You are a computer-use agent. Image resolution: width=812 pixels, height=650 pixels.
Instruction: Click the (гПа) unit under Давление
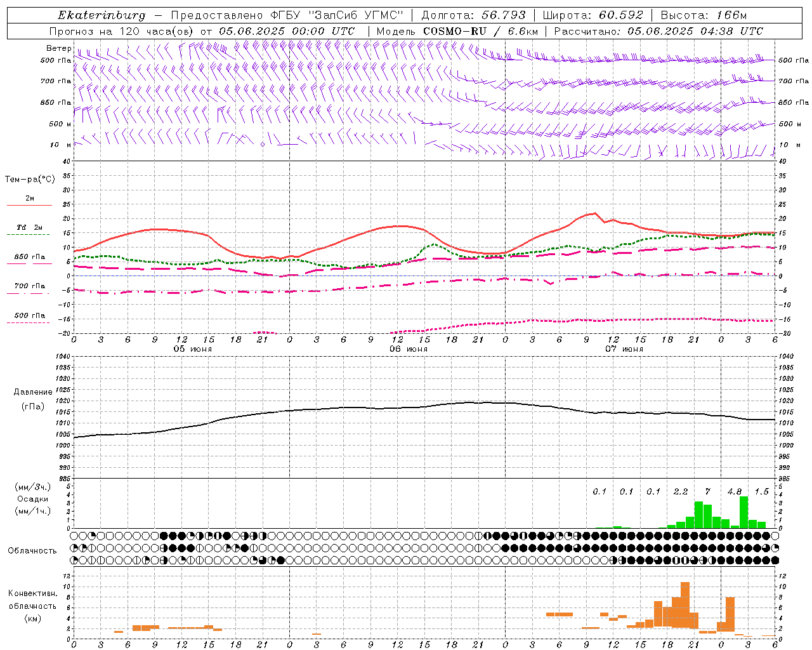[32, 407]
